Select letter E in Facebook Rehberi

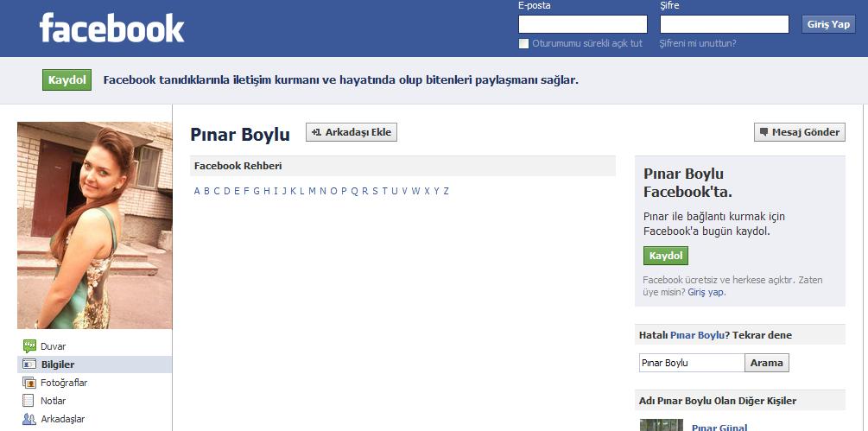[237, 192]
